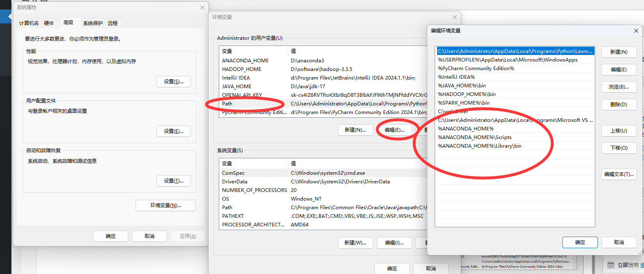Screen dimensions: 644x274
Task: Select the 高级 tab
Action: pos(68,23)
